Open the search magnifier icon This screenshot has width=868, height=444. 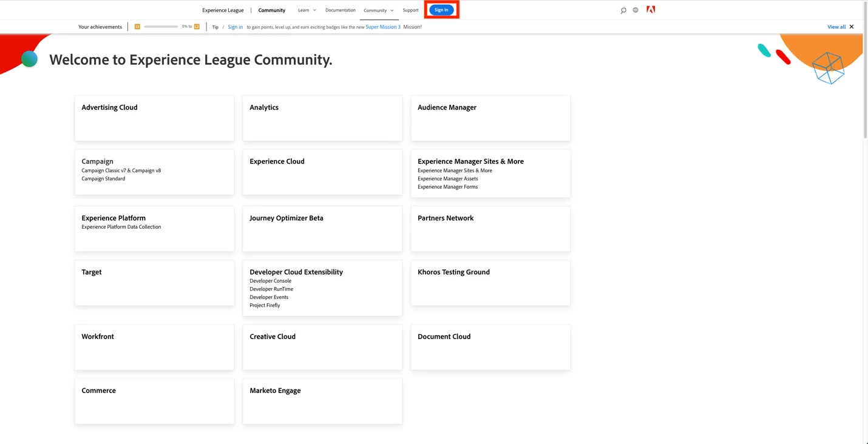[623, 10]
